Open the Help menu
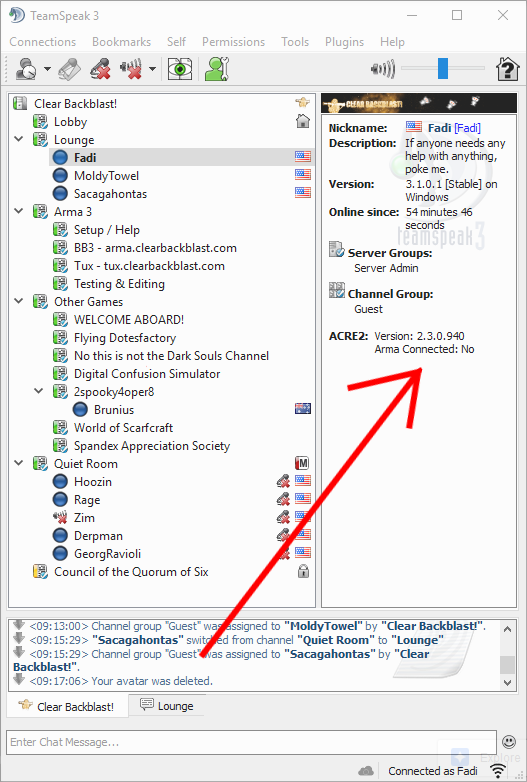527x782 pixels. click(x=392, y=42)
